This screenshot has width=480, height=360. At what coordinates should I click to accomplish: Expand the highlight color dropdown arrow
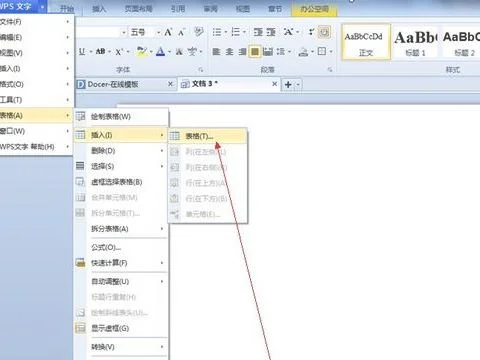(x=151, y=52)
